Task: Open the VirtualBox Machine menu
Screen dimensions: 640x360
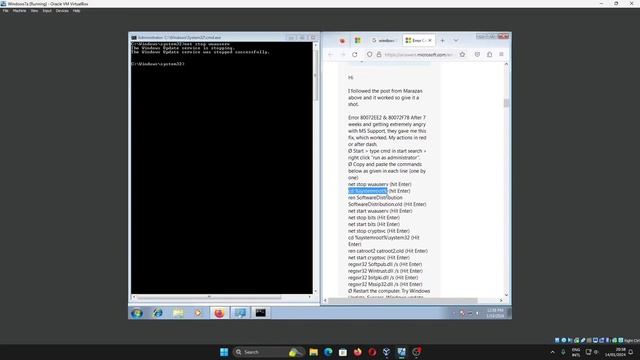Action: coord(20,11)
